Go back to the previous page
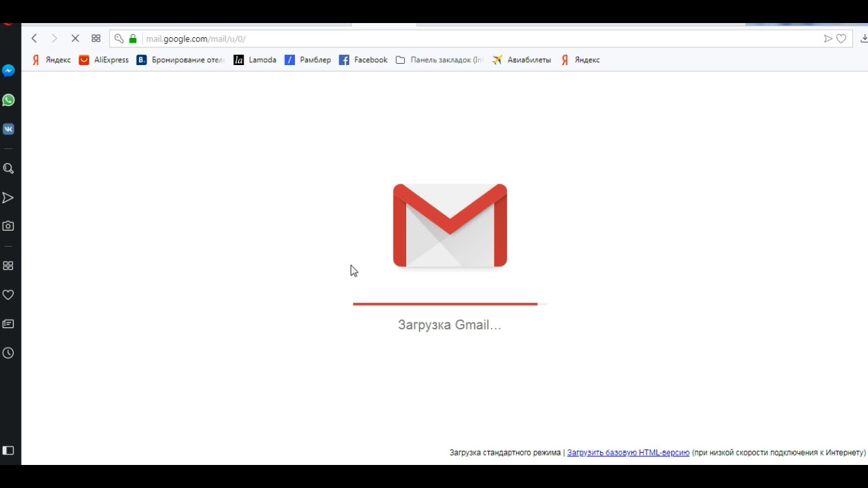868x488 pixels. [x=34, y=39]
